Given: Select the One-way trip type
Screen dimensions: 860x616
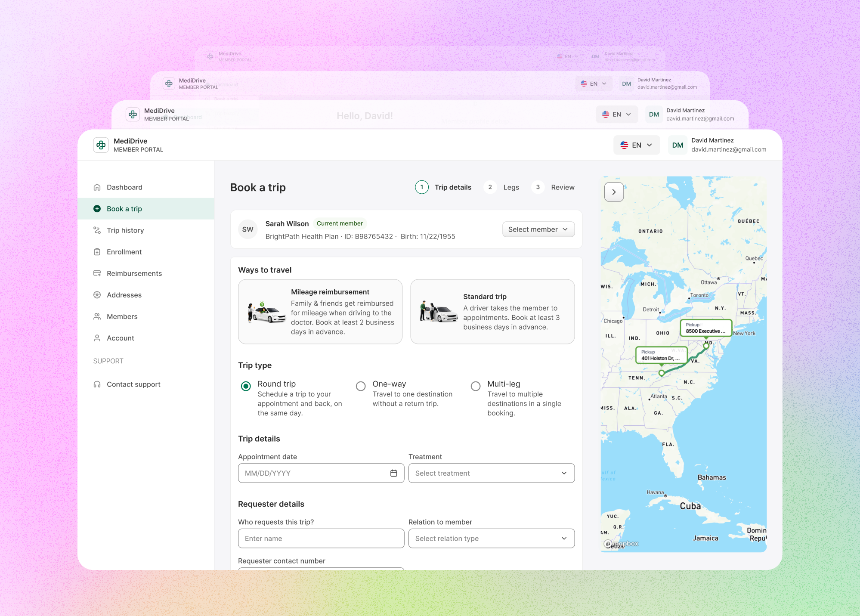Looking at the screenshot, I should coord(361,386).
